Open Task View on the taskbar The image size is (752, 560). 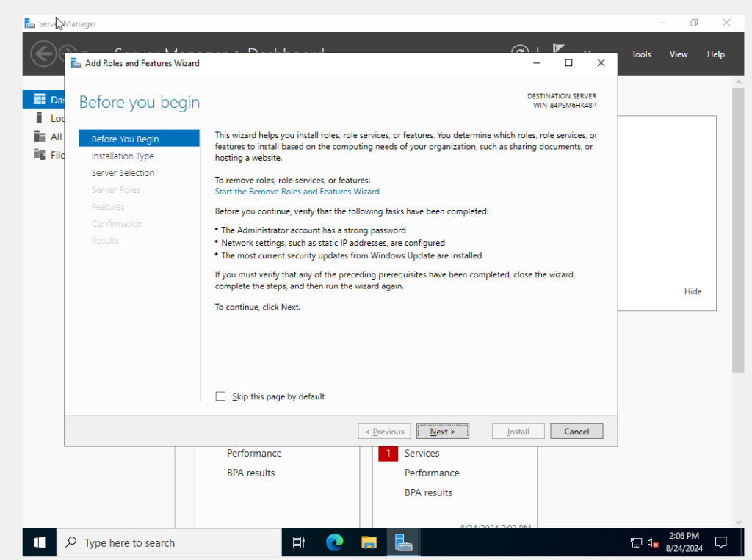(298, 542)
